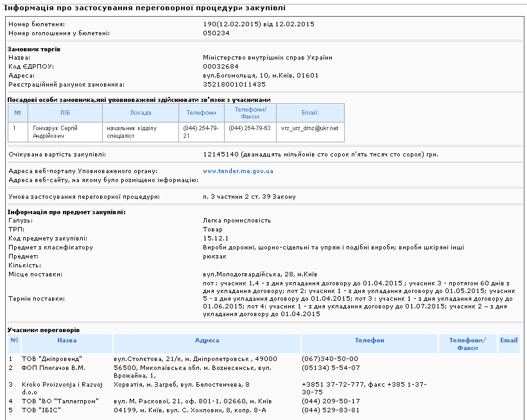
Task: Click the customer name Міністерство внутрішніх справ України
Action: [267, 57]
